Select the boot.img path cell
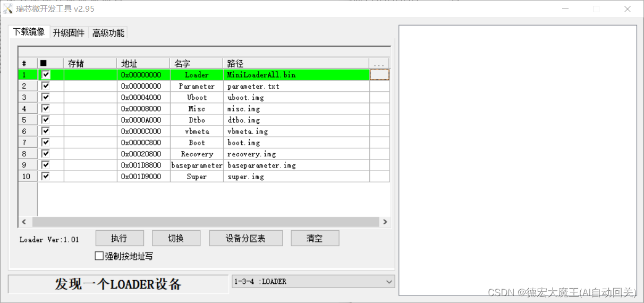The image size is (644, 303). (x=296, y=142)
